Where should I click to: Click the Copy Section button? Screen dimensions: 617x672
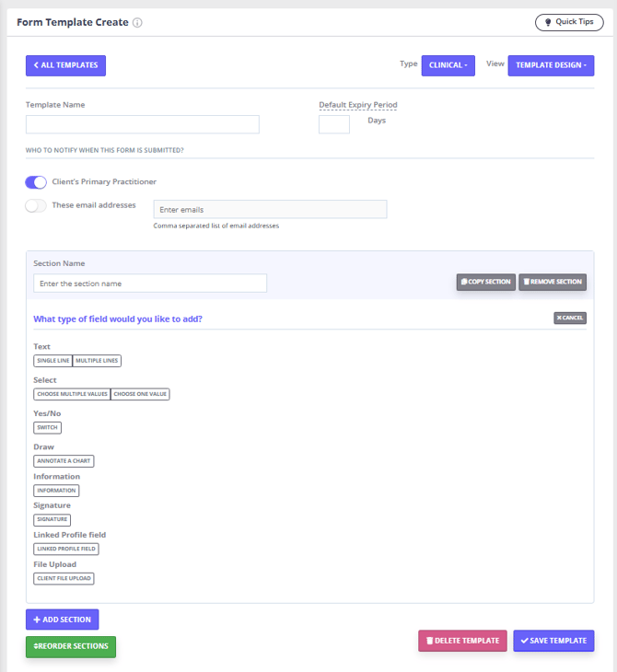[x=486, y=282]
